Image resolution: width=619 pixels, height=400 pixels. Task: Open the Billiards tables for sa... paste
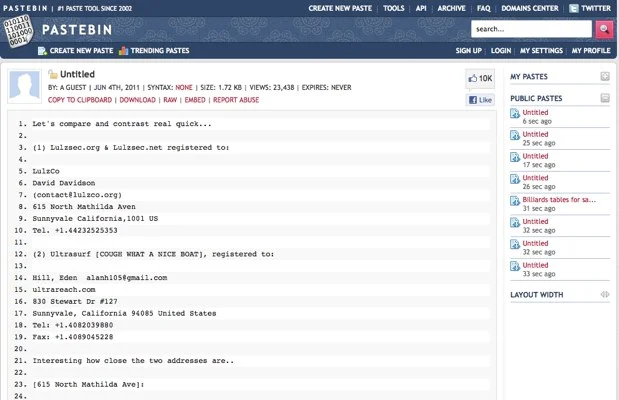click(x=559, y=200)
